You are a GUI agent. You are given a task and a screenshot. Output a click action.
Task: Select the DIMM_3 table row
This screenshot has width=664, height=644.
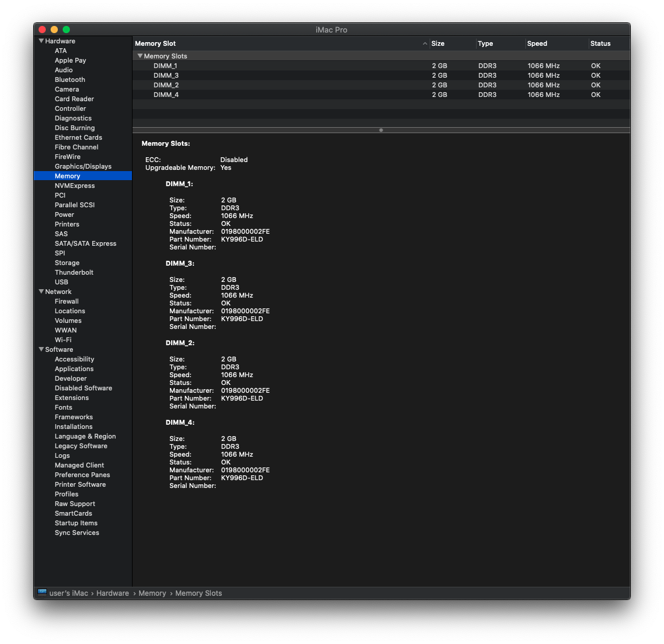pos(381,75)
